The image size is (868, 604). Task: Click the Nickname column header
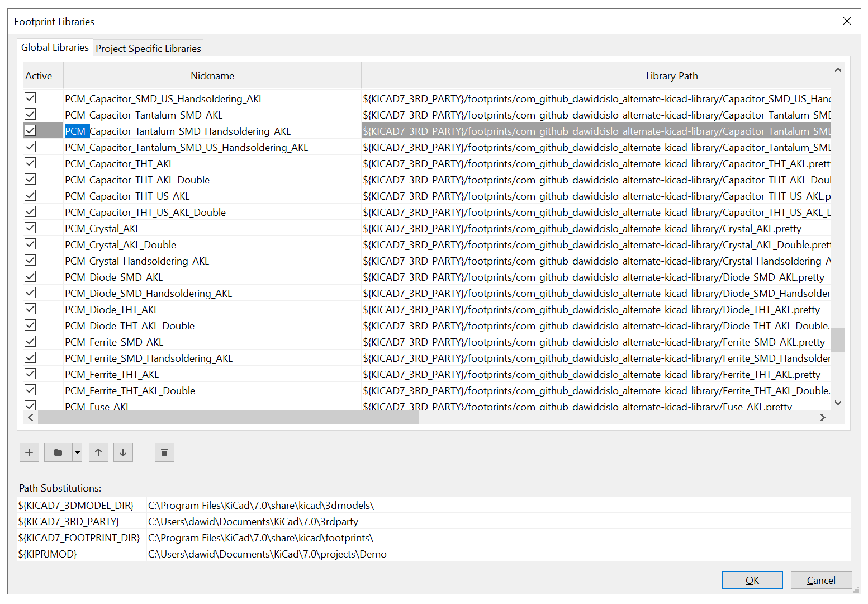(212, 76)
